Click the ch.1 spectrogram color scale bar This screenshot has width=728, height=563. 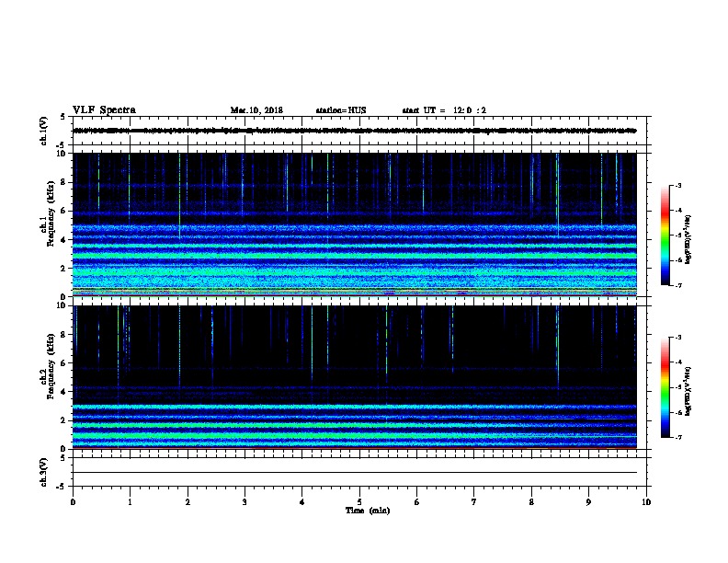pos(665,236)
